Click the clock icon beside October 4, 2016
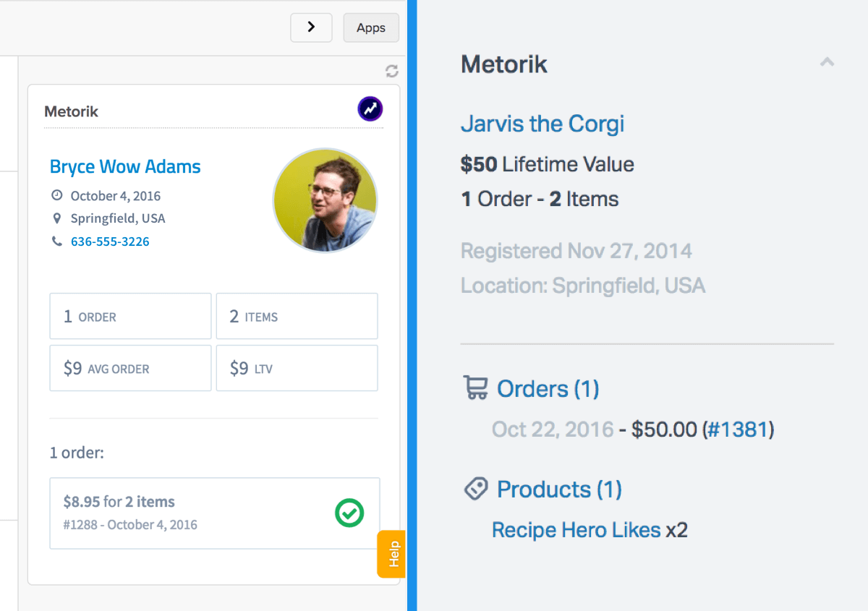Viewport: 868px width, 611px height. pyautogui.click(x=57, y=196)
